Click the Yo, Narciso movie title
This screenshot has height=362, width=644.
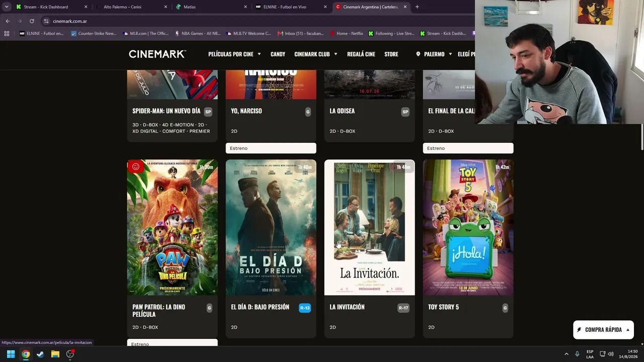[247, 111]
